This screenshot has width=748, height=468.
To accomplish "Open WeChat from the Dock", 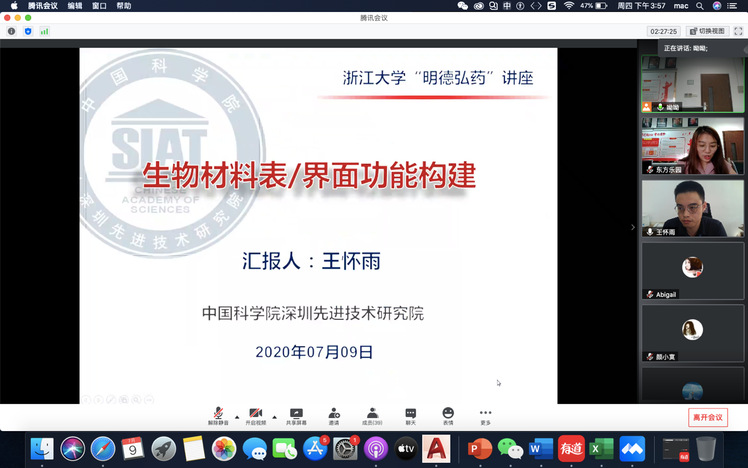I will [x=510, y=448].
